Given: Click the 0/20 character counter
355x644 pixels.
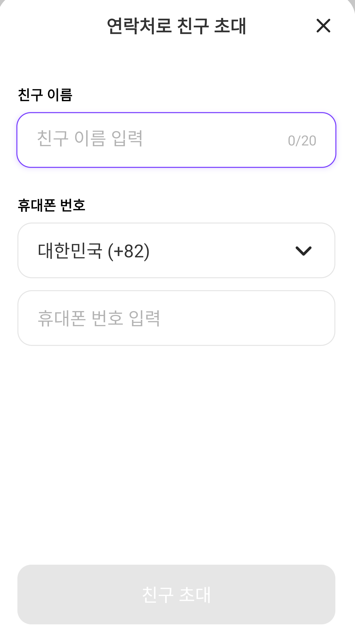Looking at the screenshot, I should (x=302, y=140).
